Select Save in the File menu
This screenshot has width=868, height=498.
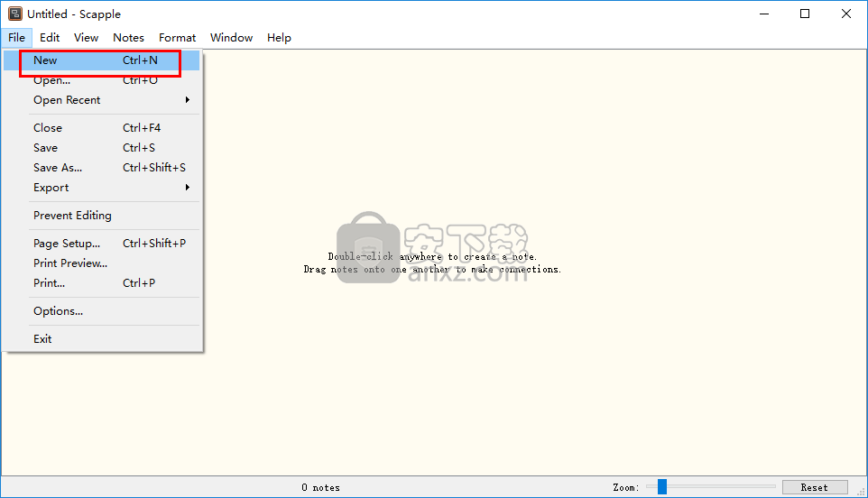[x=101, y=148]
